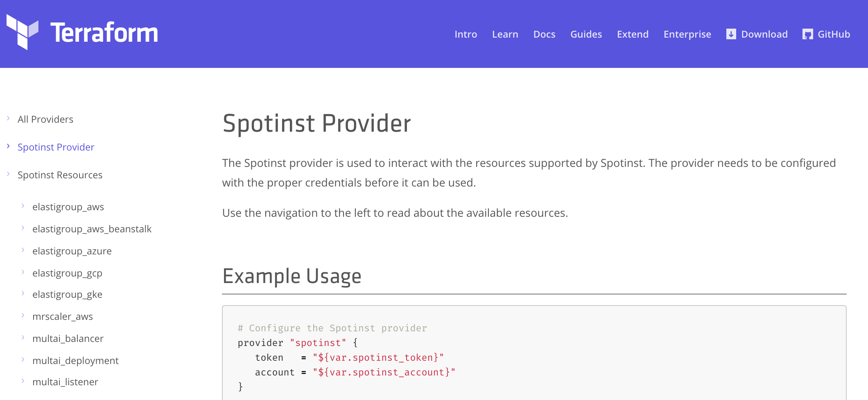Select Spotinst Provider sidebar link
This screenshot has width=868, height=400.
56,147
